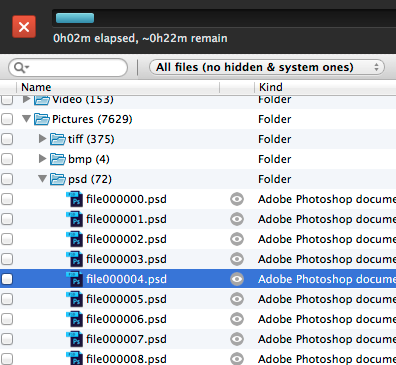
Task: Select the file000007.psd row name
Action: [126, 339]
